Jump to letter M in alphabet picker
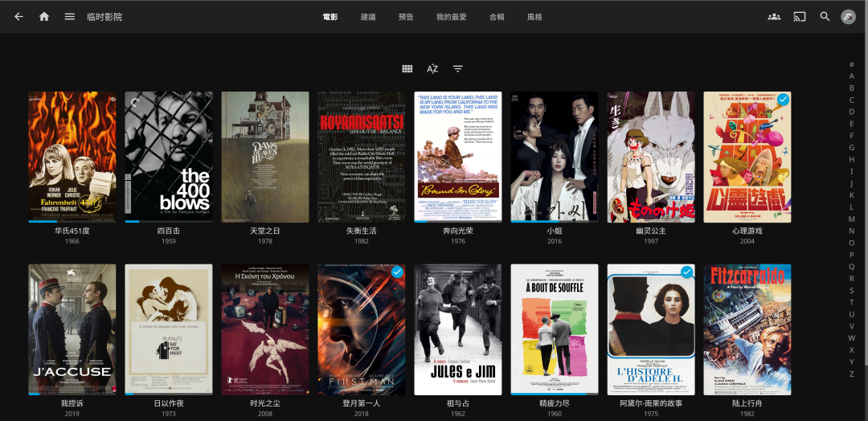Screen dimensions: 868x421 [851, 219]
